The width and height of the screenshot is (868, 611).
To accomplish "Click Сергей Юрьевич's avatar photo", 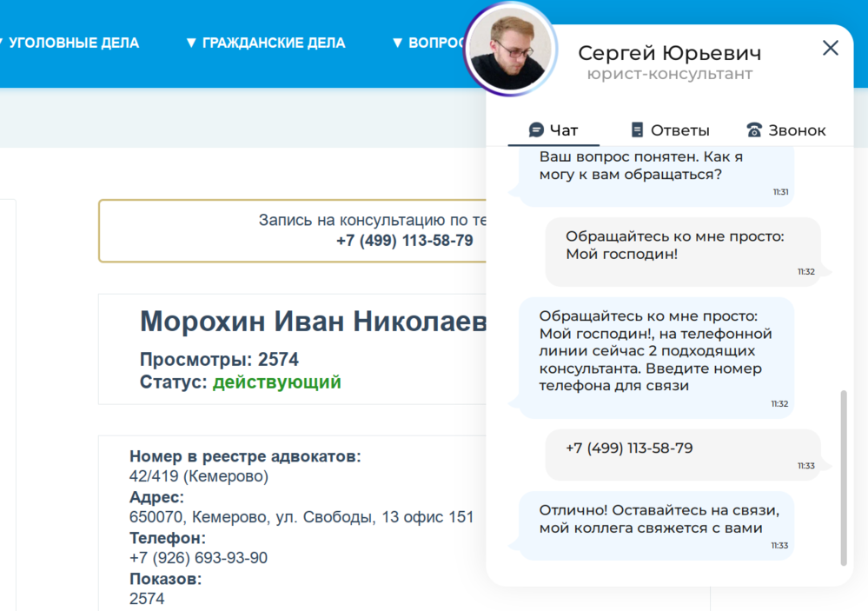I will pyautogui.click(x=511, y=49).
